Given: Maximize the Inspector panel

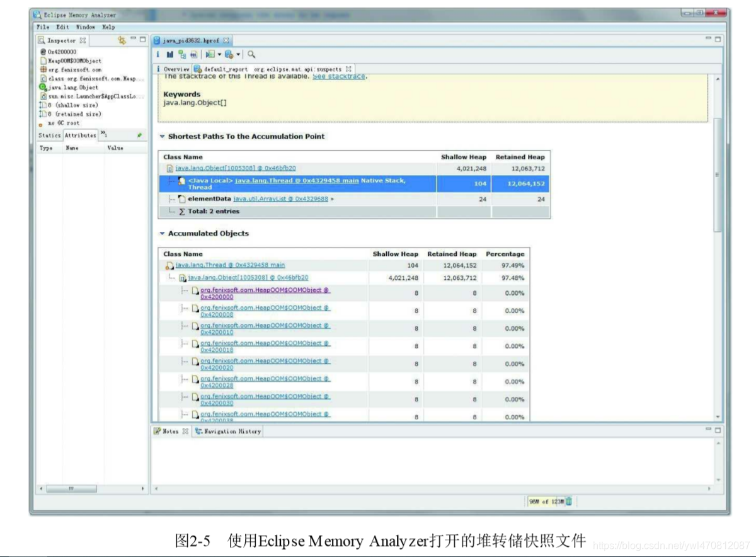Looking at the screenshot, I should pyautogui.click(x=143, y=39).
